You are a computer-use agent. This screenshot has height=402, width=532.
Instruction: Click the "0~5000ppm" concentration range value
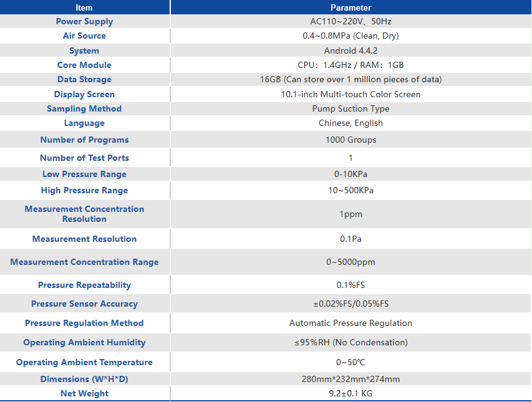tap(351, 262)
